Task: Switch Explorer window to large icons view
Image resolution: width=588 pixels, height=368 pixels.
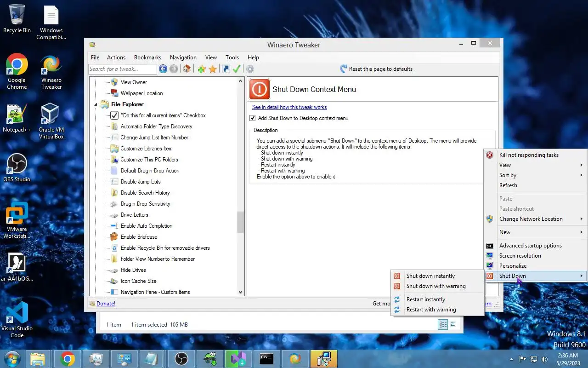Action: (453, 325)
